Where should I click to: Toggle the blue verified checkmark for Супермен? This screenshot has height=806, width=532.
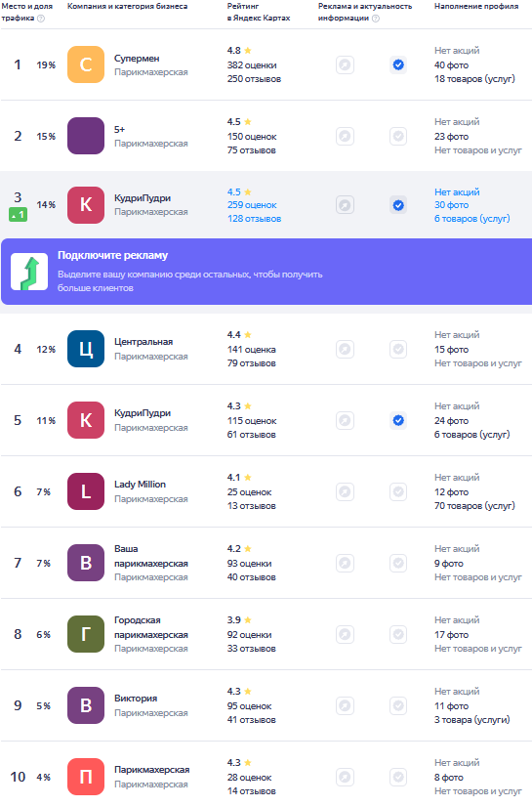pos(398,64)
